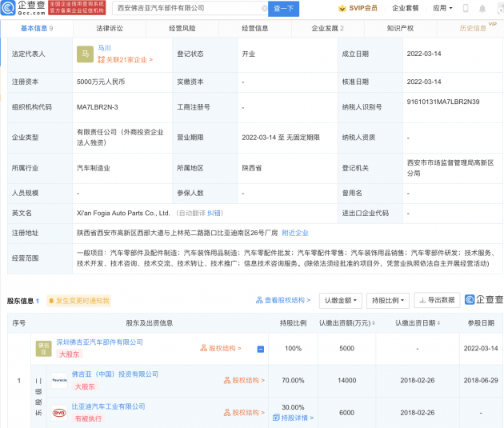Switch to 经营风险 tab
Screen dimensions: 504x428
[182, 28]
